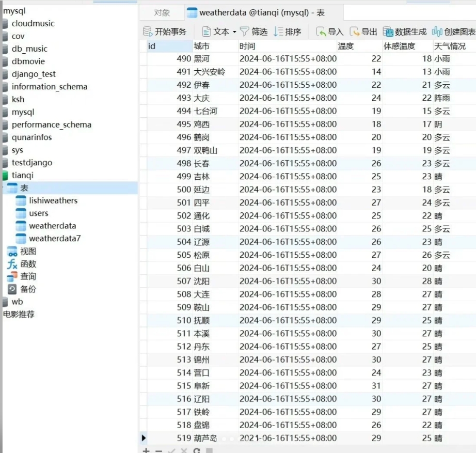Click the 长春 city cell
The image size is (476, 453).
click(x=215, y=163)
